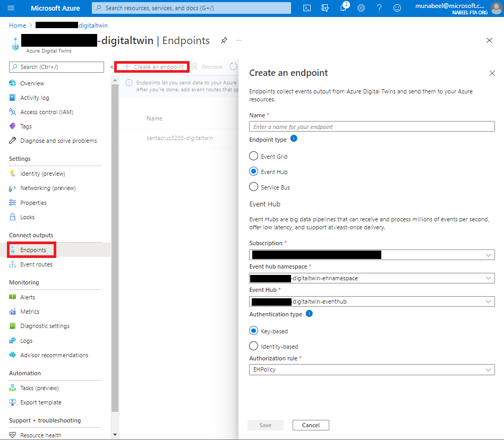Select the Service Bus endpoint type
This screenshot has width=504, height=440.
[254, 187]
